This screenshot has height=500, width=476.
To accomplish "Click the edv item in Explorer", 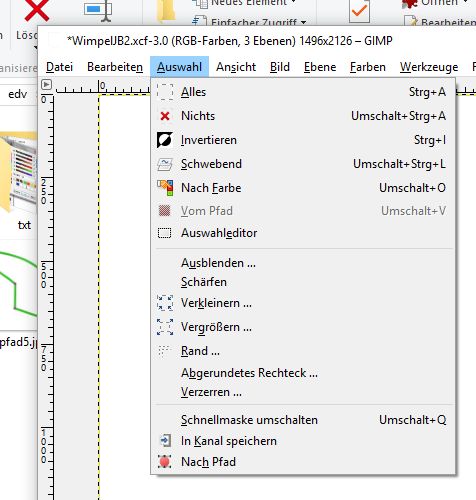I will pyautogui.click(x=18, y=94).
